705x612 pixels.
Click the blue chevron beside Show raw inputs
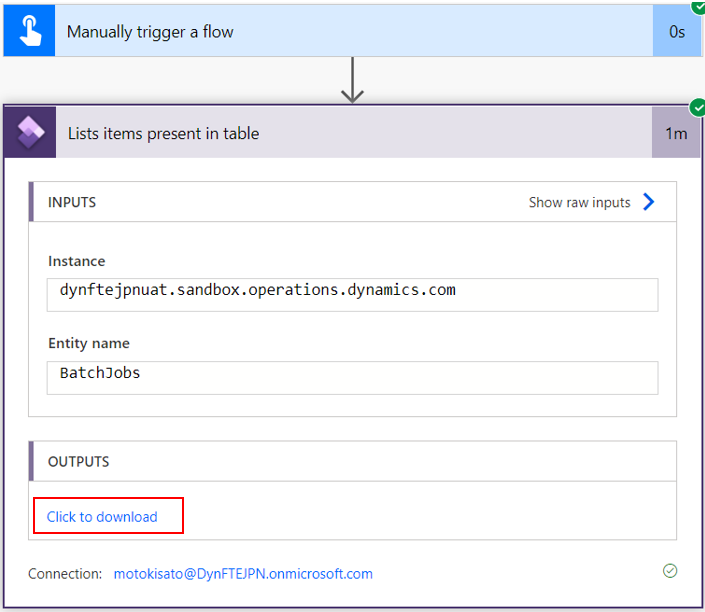click(x=648, y=202)
